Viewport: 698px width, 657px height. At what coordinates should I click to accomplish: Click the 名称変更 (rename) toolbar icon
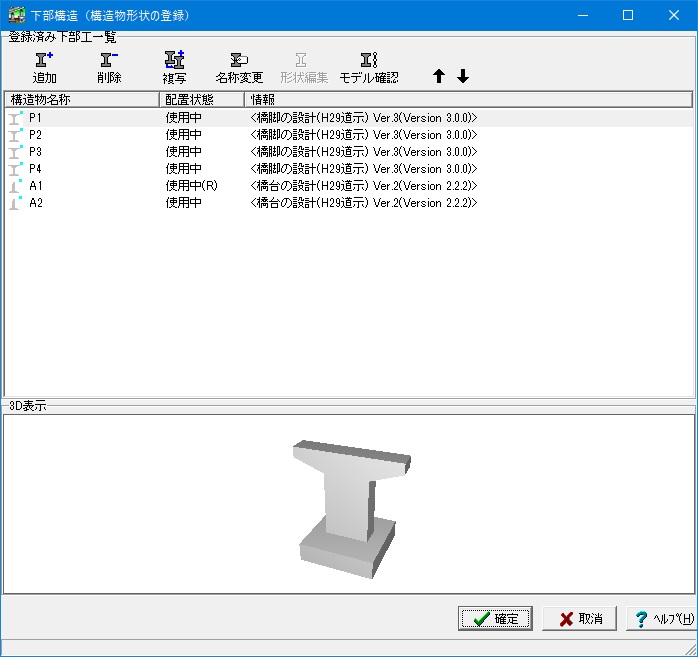pyautogui.click(x=239, y=68)
